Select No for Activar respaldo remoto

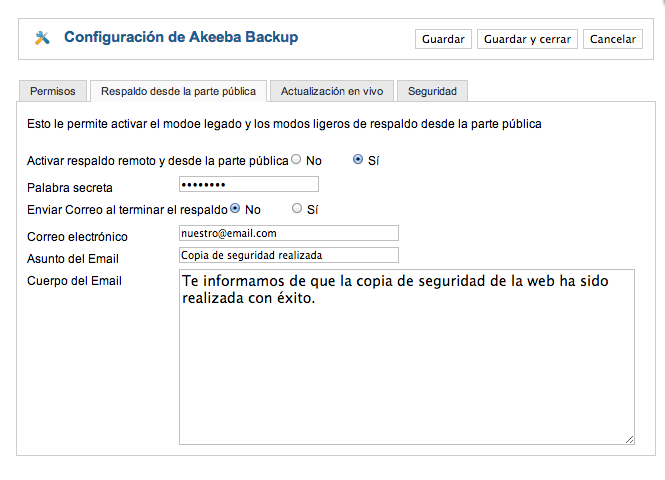(x=296, y=159)
